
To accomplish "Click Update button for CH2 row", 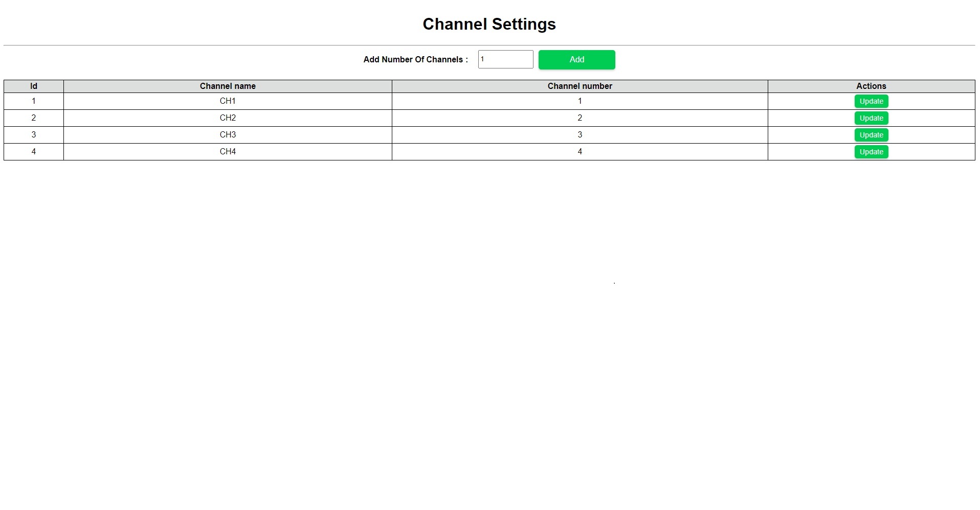I will pyautogui.click(x=871, y=118).
